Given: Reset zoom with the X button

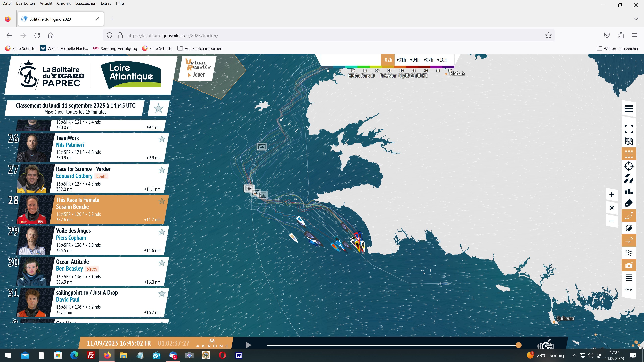Looking at the screenshot, I should click(x=612, y=208).
